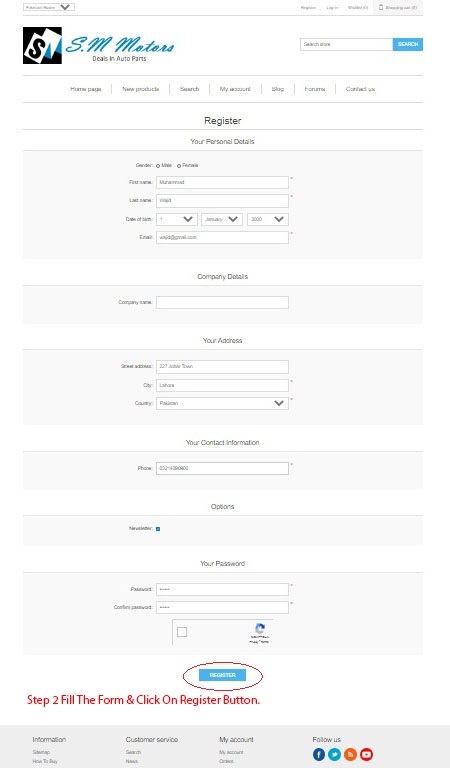Select the Female gender radio button

tap(179, 166)
